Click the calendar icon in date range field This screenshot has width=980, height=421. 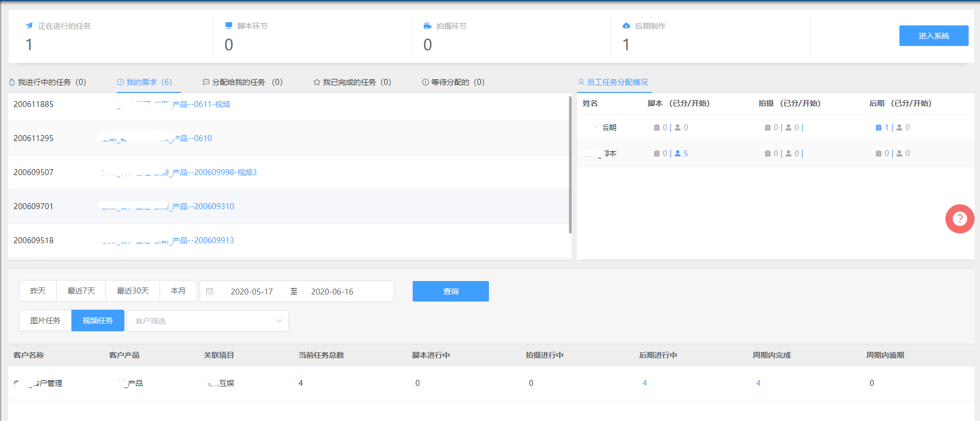coord(210,291)
